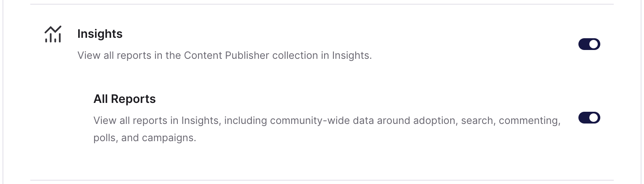Select the All Reports sub-heading
This screenshot has height=184, width=644.
point(124,99)
